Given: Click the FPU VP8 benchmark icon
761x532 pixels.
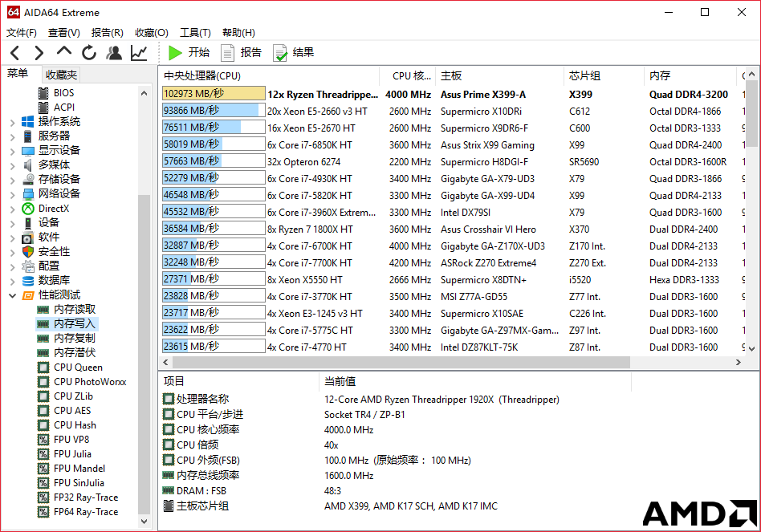Looking at the screenshot, I should pyautogui.click(x=43, y=440).
